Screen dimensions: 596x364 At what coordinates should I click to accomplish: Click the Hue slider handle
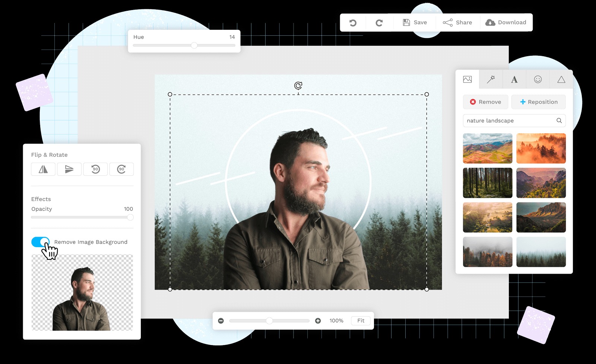(x=194, y=45)
